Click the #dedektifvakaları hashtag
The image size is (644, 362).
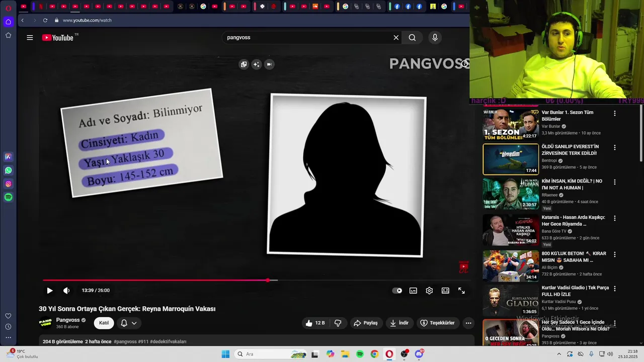coord(168,341)
